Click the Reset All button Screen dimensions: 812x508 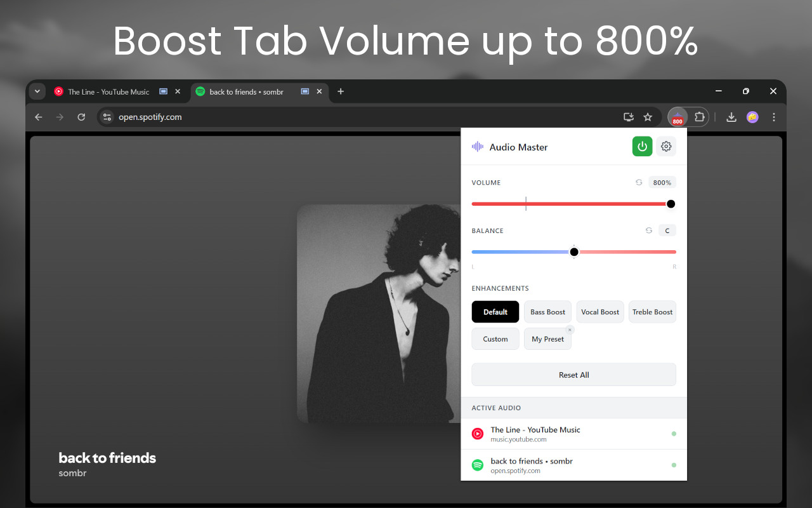574,375
